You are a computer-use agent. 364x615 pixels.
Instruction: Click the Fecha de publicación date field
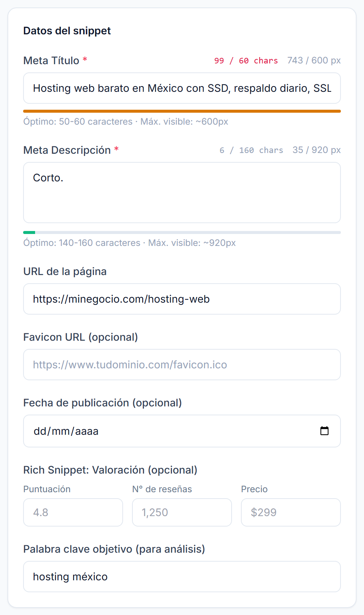coord(182,431)
